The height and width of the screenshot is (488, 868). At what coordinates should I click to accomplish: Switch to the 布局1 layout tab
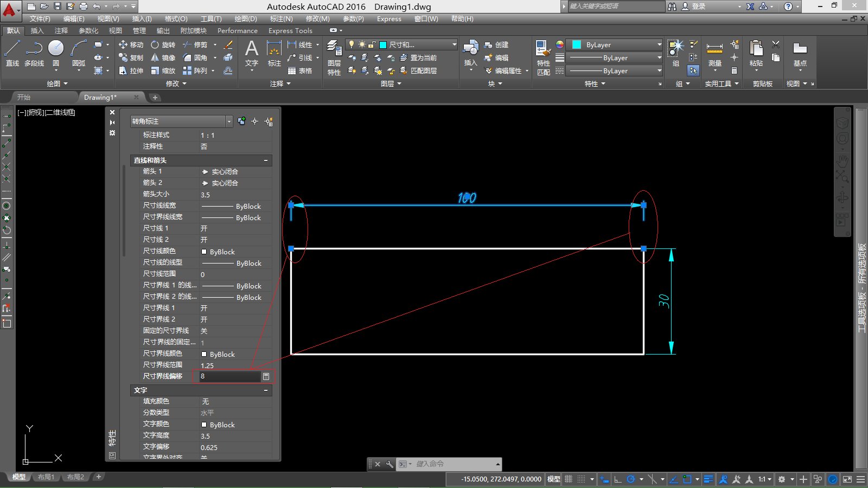[46, 477]
